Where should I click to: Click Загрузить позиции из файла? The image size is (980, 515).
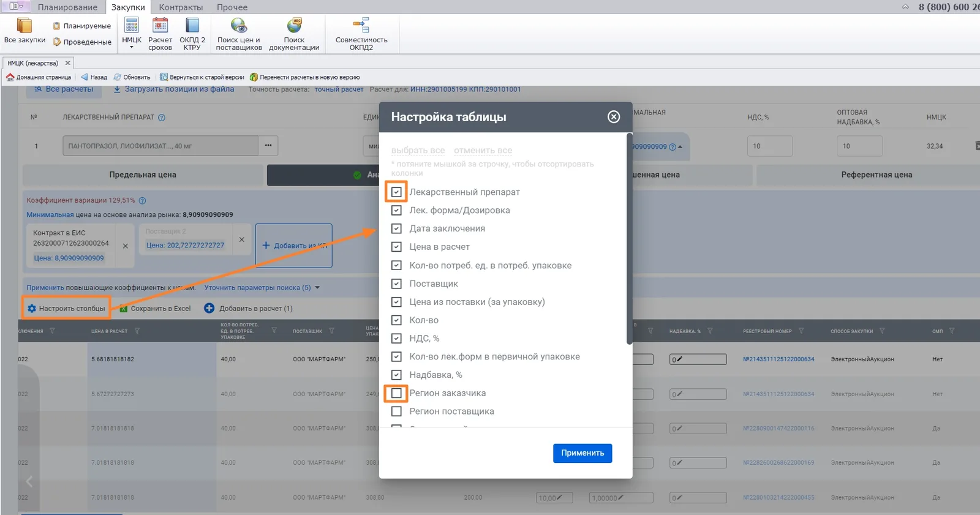tap(174, 89)
